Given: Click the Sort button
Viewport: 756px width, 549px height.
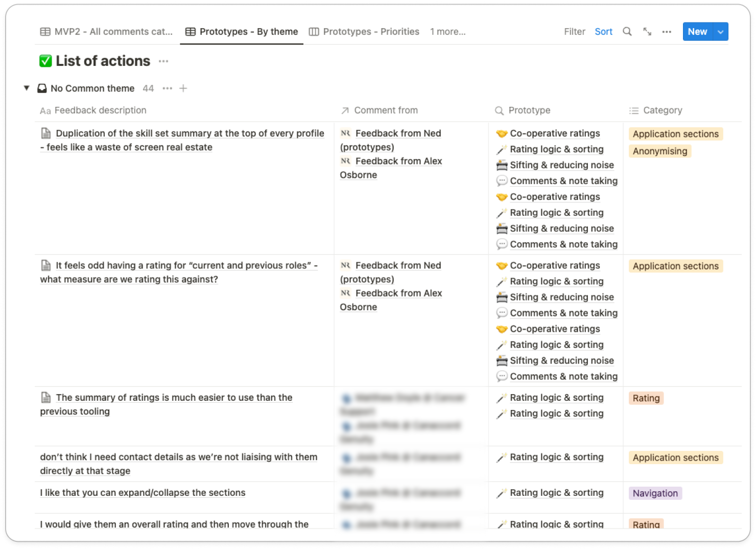Looking at the screenshot, I should (x=603, y=32).
